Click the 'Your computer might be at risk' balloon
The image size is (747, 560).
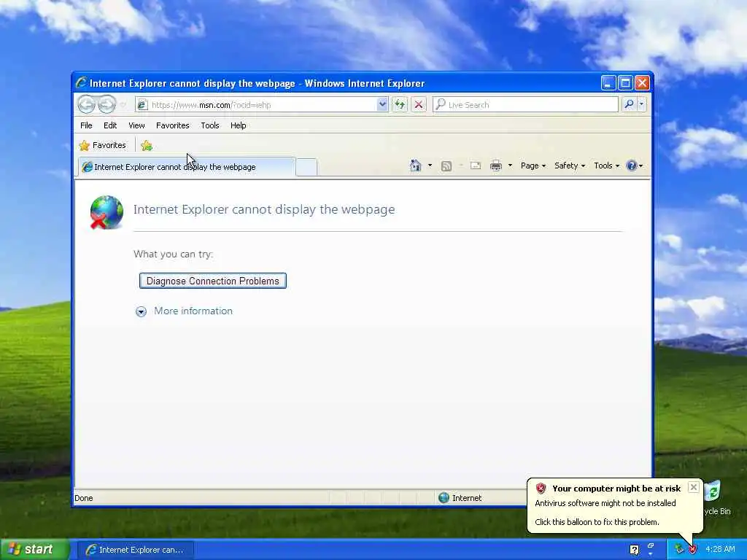click(614, 505)
